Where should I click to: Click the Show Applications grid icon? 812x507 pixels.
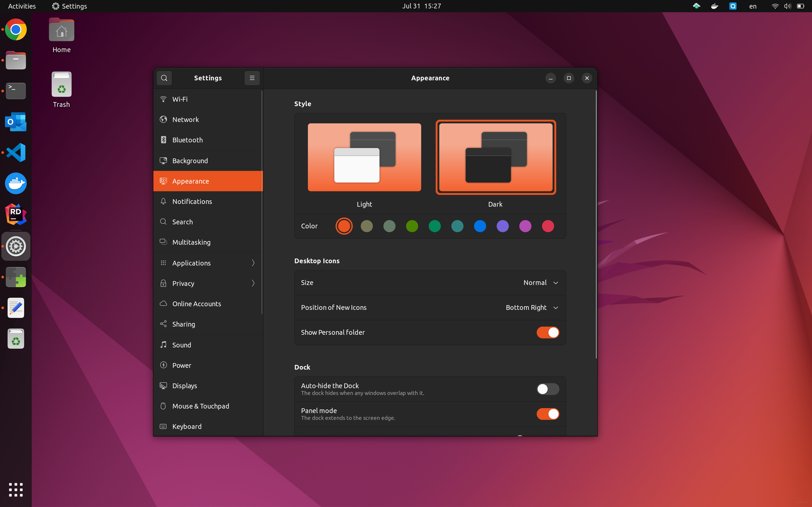coord(16,490)
